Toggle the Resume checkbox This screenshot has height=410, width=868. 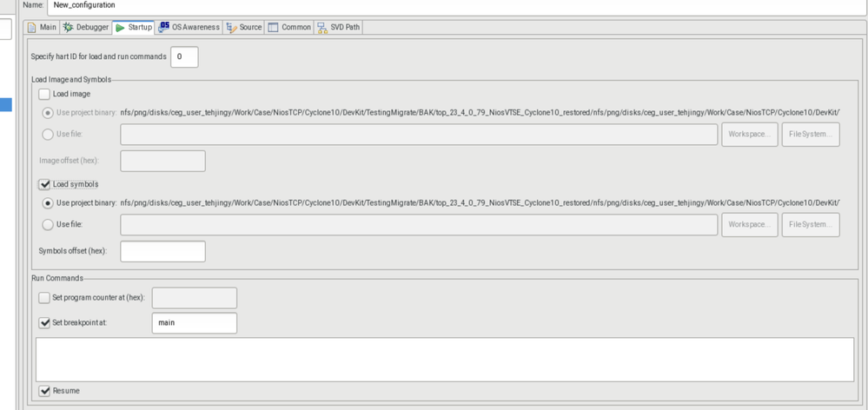pyautogui.click(x=44, y=391)
